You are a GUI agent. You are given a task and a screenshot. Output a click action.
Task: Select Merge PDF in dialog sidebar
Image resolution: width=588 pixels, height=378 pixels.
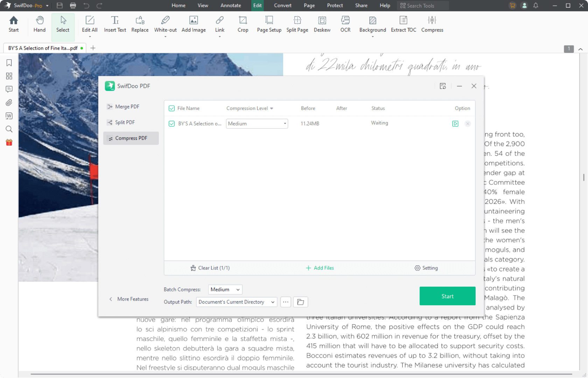tap(131, 107)
